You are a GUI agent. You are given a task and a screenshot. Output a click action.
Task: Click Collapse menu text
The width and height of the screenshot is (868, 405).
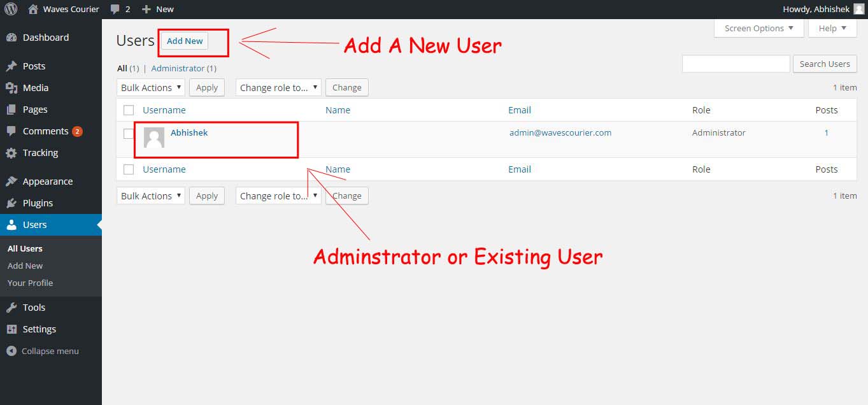tap(50, 351)
